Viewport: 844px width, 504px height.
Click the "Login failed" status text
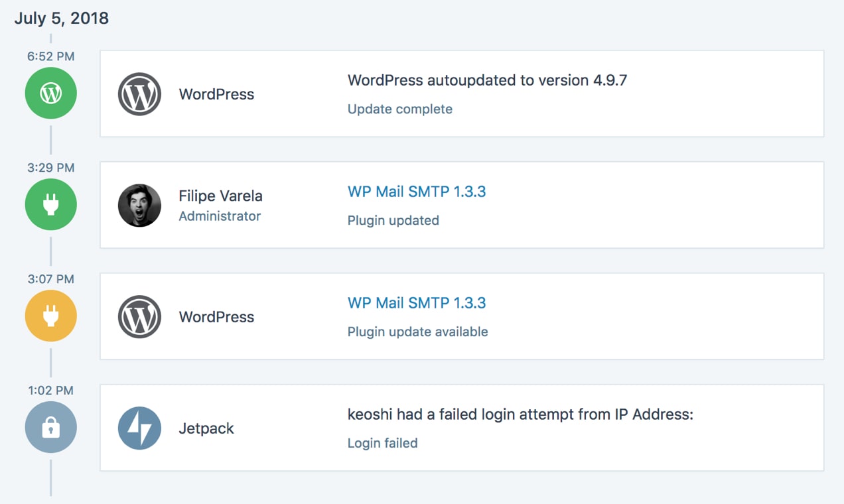[x=383, y=444]
